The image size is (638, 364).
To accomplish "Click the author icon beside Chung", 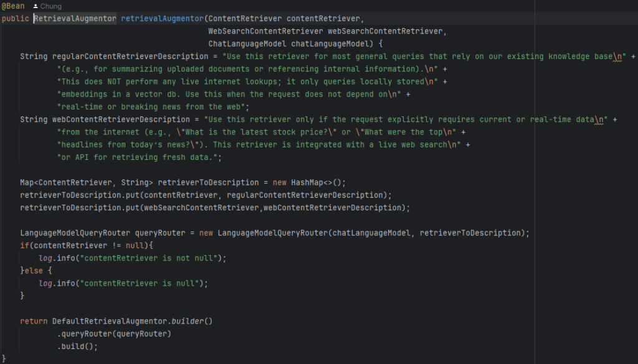I will (36, 6).
